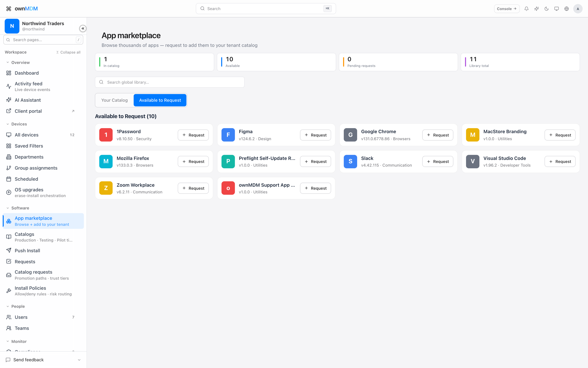This screenshot has height=368, width=588.
Task: Open AI Assistant from the sidebar
Action: coord(43,100)
